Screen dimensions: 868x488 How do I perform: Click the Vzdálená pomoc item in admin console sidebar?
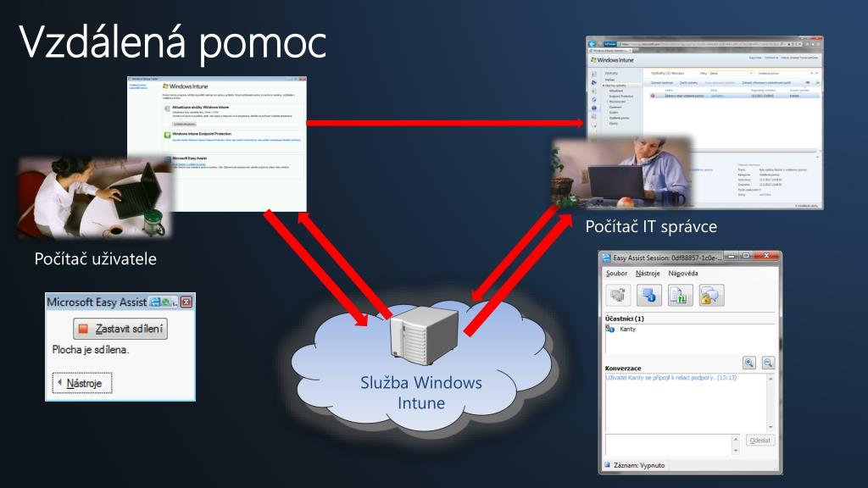point(619,118)
